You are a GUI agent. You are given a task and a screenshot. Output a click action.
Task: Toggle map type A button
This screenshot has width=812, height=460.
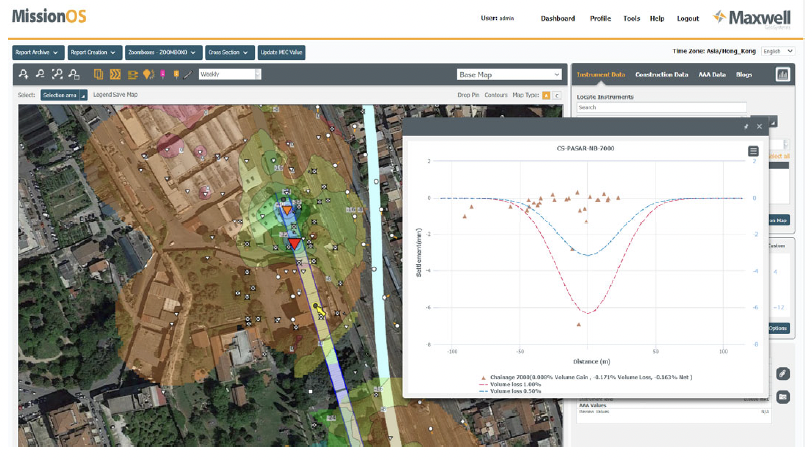tap(546, 95)
